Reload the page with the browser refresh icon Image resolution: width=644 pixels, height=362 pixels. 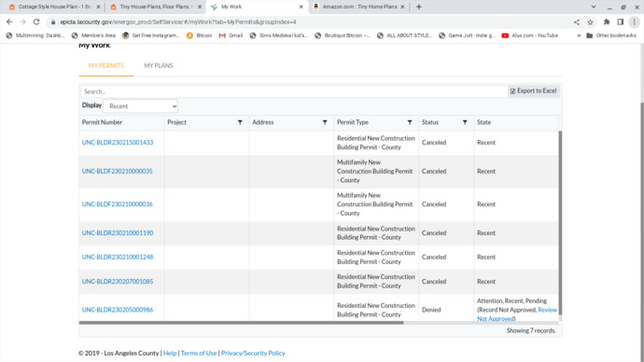tap(36, 21)
